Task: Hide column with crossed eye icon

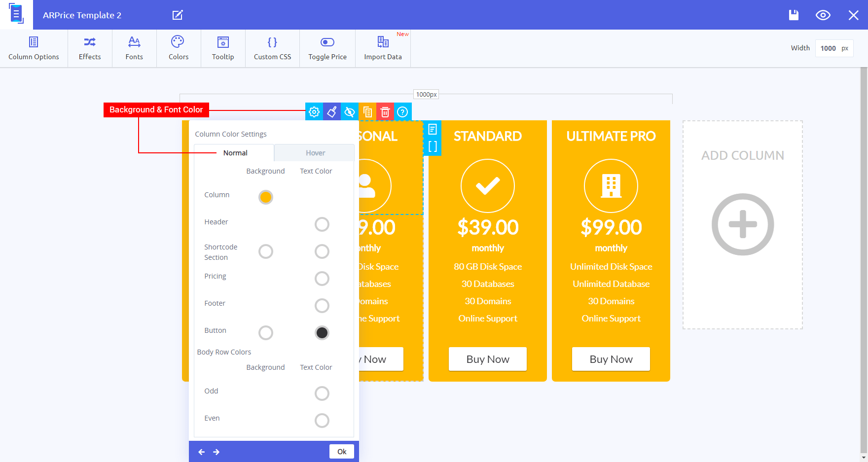Action: [x=350, y=112]
